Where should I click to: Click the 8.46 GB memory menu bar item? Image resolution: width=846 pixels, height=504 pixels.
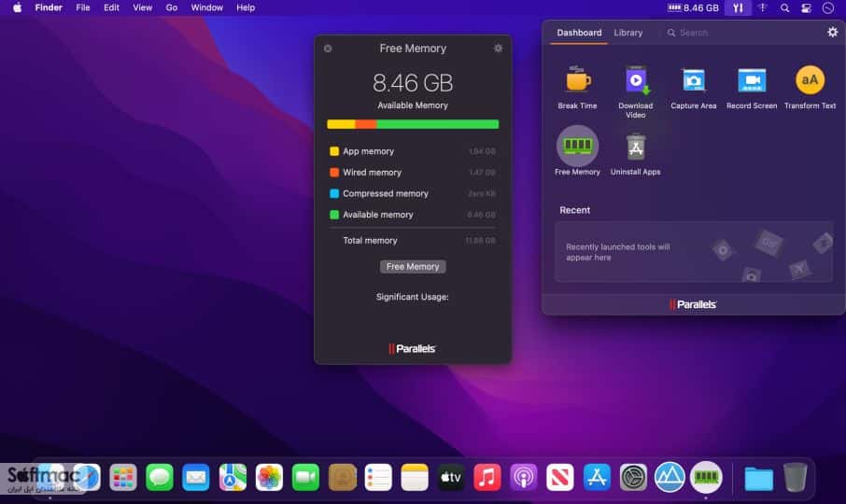693,8
